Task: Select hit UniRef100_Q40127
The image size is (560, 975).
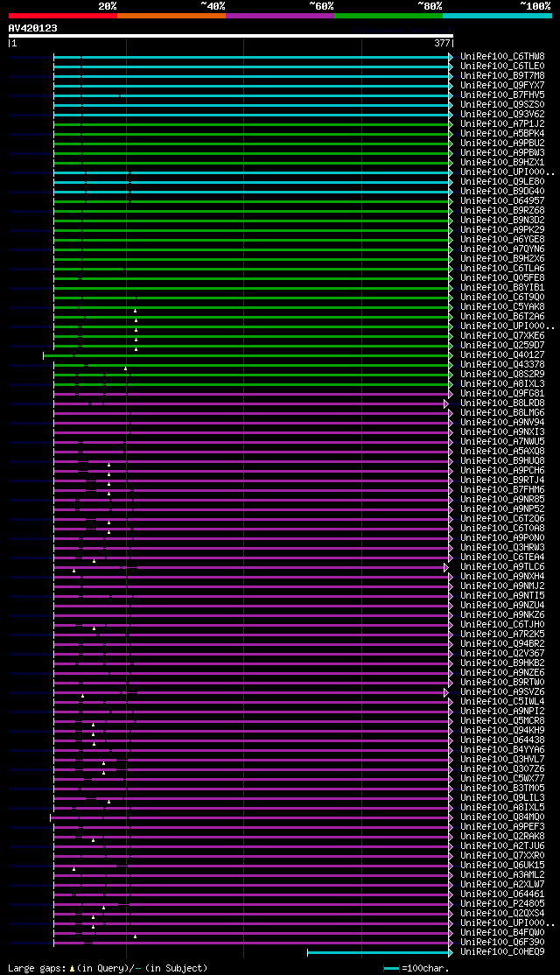Action: (503, 355)
